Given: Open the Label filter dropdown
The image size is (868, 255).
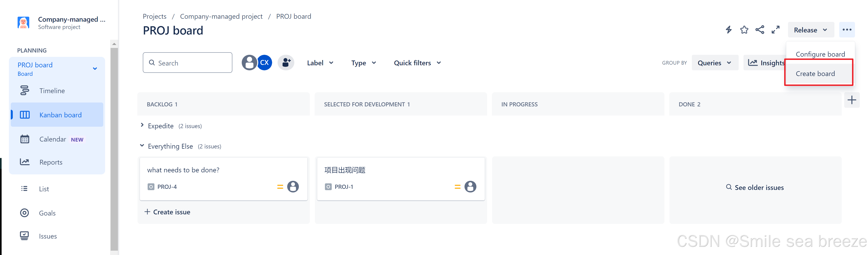Looking at the screenshot, I should click(x=320, y=63).
